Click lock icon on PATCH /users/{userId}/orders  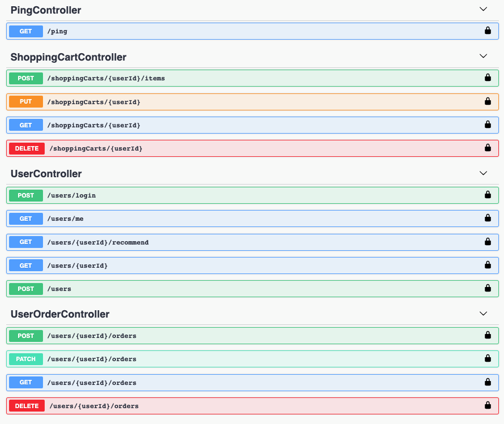tap(487, 358)
